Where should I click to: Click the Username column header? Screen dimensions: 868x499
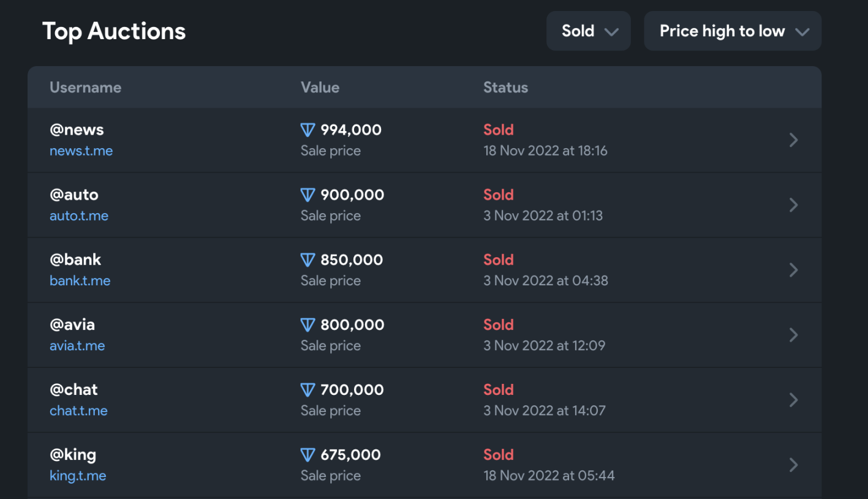point(85,88)
